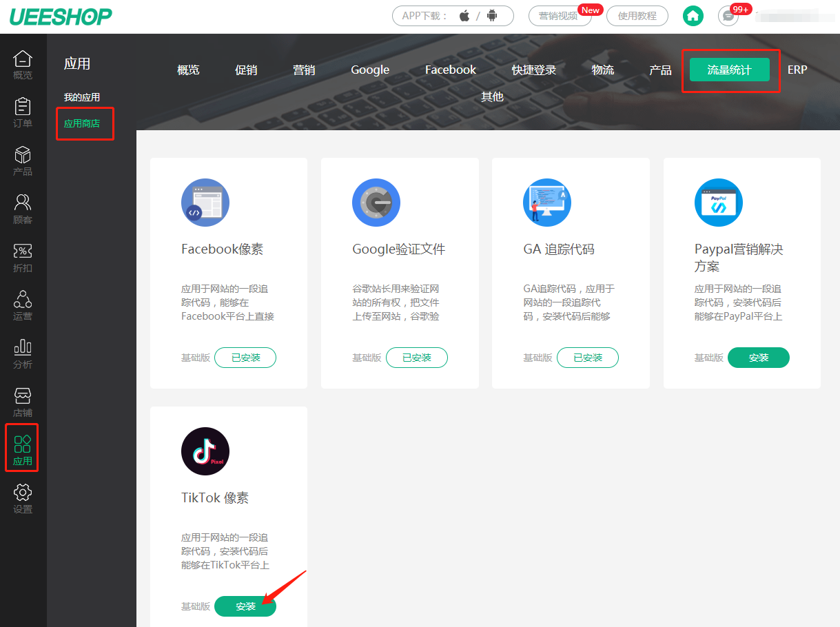Viewport: 840px width, 627px height.
Task: Click the Paypal营销解决方案 description text
Action: (739, 302)
